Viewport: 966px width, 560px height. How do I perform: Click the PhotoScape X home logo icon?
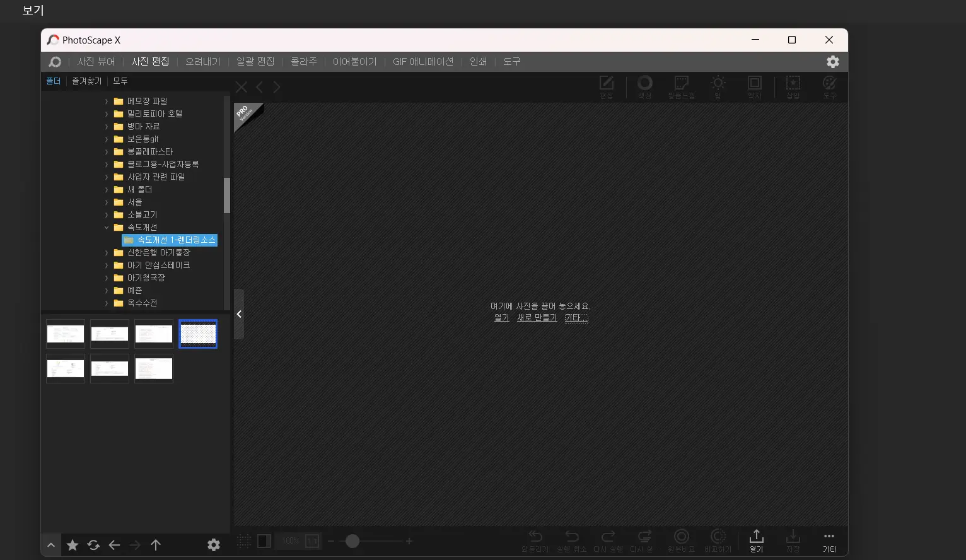(x=55, y=62)
